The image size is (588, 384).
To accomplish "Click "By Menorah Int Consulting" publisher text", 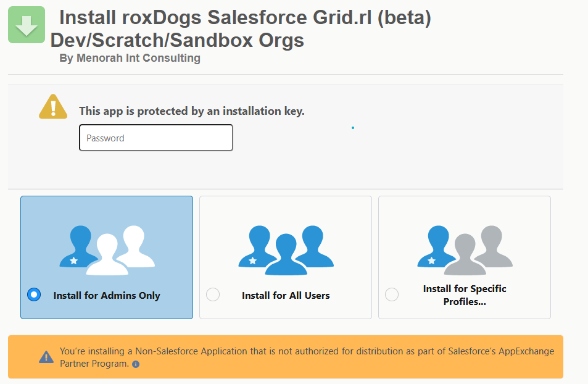I will (x=130, y=58).
